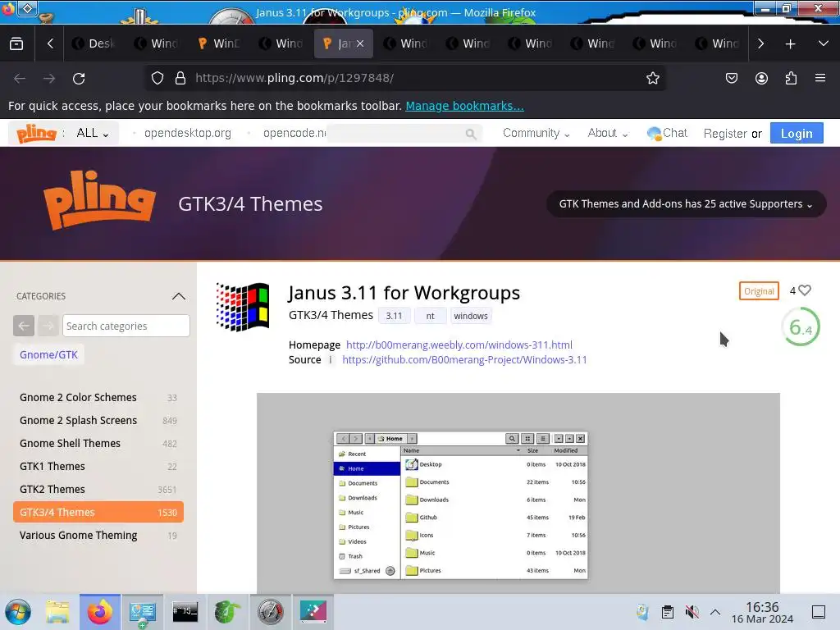Expand active Supporters dropdown
Viewport: 840px width, 630px height.
(686, 204)
